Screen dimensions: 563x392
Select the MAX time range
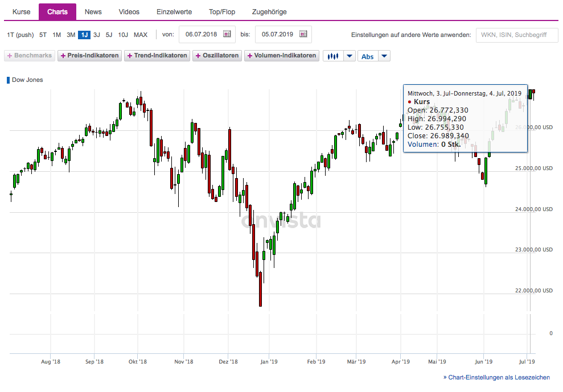tap(141, 35)
